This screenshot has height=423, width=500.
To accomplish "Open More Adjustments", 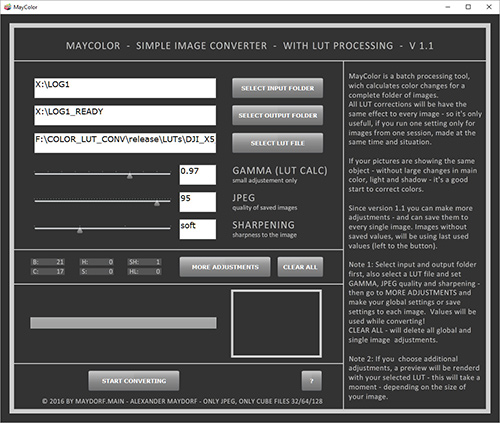I will (225, 267).
